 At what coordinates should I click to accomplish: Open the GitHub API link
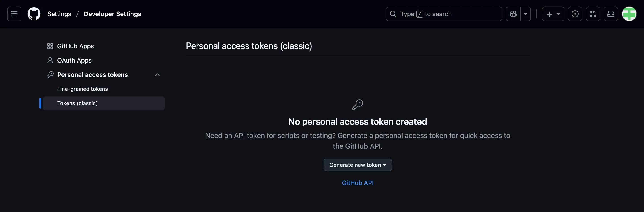358,183
